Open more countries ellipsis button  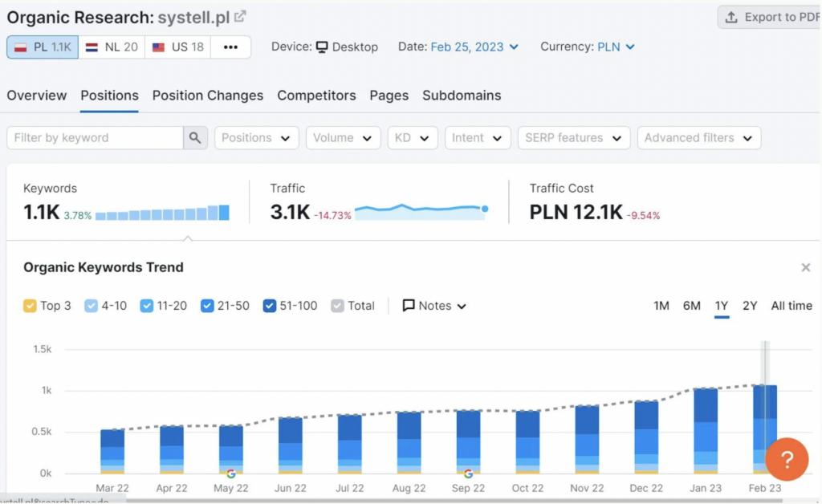pos(230,47)
